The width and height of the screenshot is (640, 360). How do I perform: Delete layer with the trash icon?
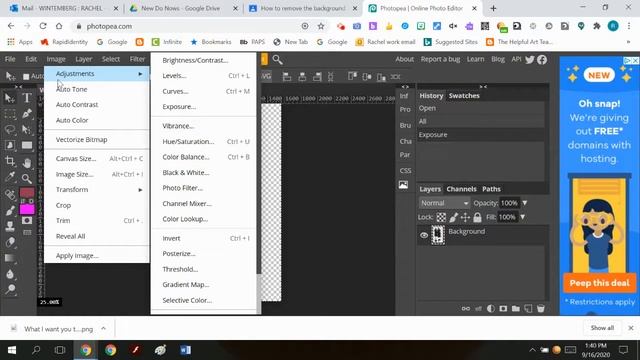pos(541,309)
